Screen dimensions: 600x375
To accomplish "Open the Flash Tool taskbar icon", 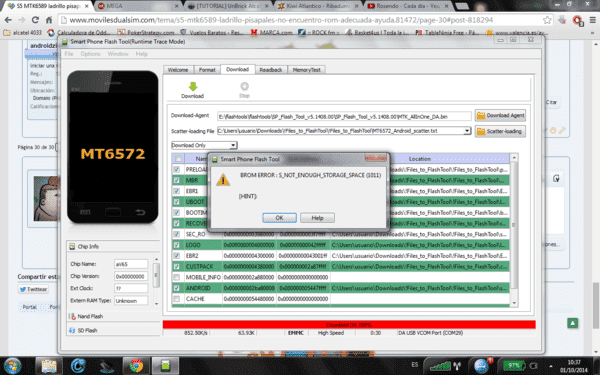I will [x=165, y=366].
